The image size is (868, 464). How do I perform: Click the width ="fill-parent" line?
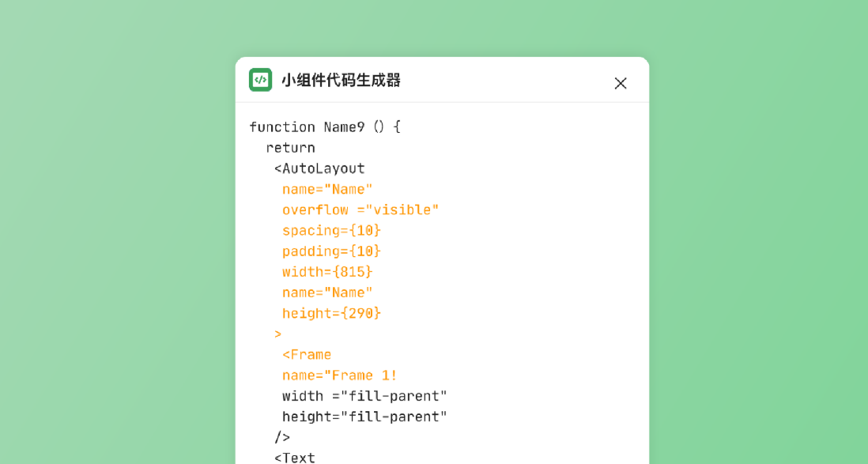[x=364, y=396]
